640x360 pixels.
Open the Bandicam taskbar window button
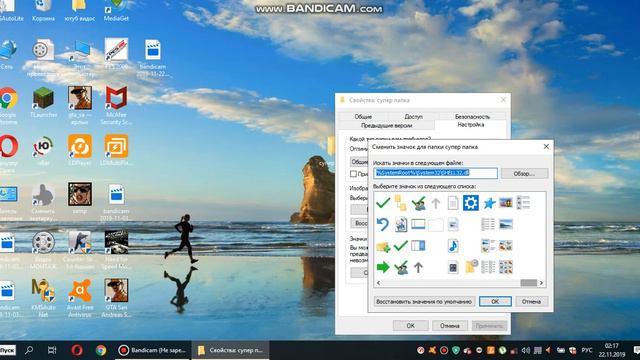[x=153, y=350]
